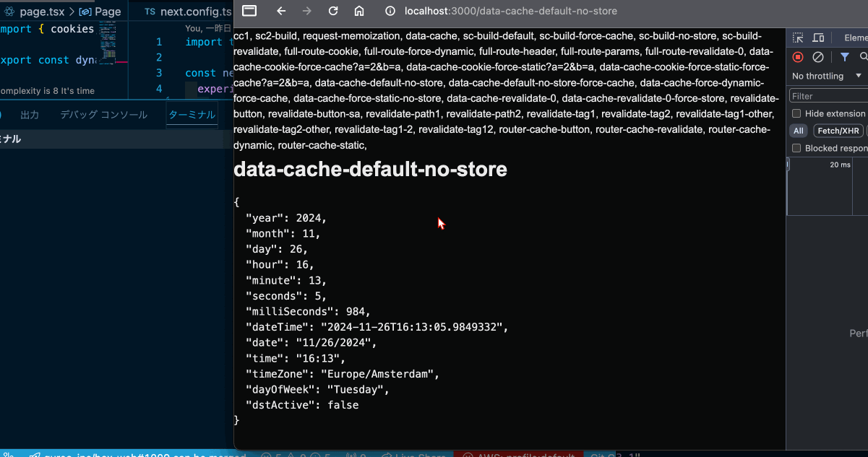
Task: Open the browser home icon
Action: pos(359,11)
